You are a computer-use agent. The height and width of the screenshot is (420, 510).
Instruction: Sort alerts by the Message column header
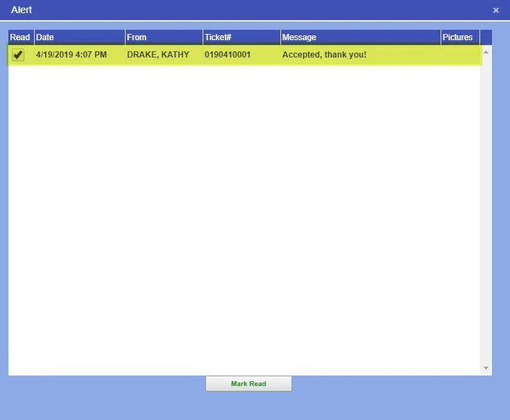point(361,37)
